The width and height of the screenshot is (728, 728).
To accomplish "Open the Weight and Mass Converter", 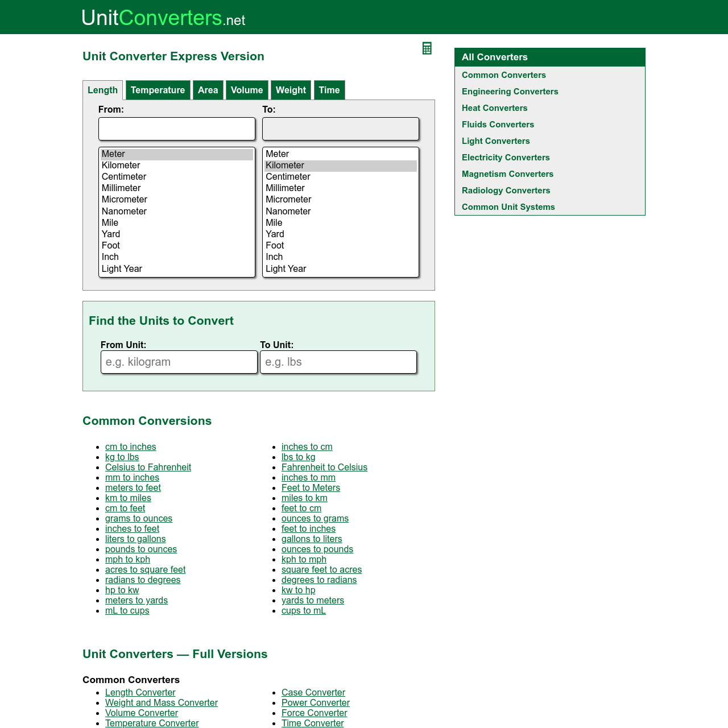I will tap(162, 703).
